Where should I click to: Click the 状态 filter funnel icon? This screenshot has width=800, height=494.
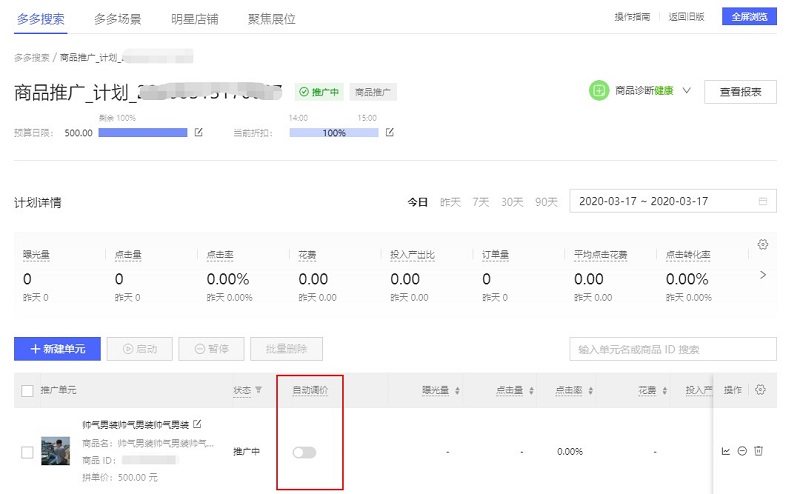tap(259, 390)
